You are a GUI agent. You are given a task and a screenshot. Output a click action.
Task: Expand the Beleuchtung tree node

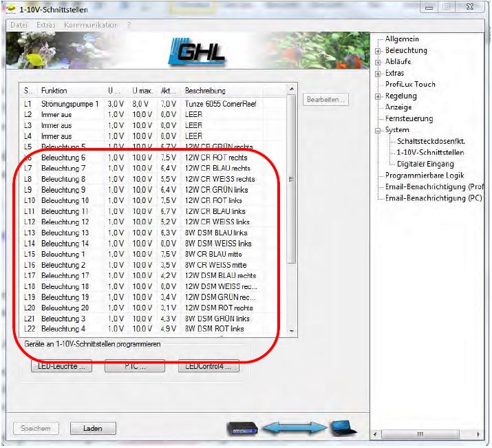click(x=378, y=51)
